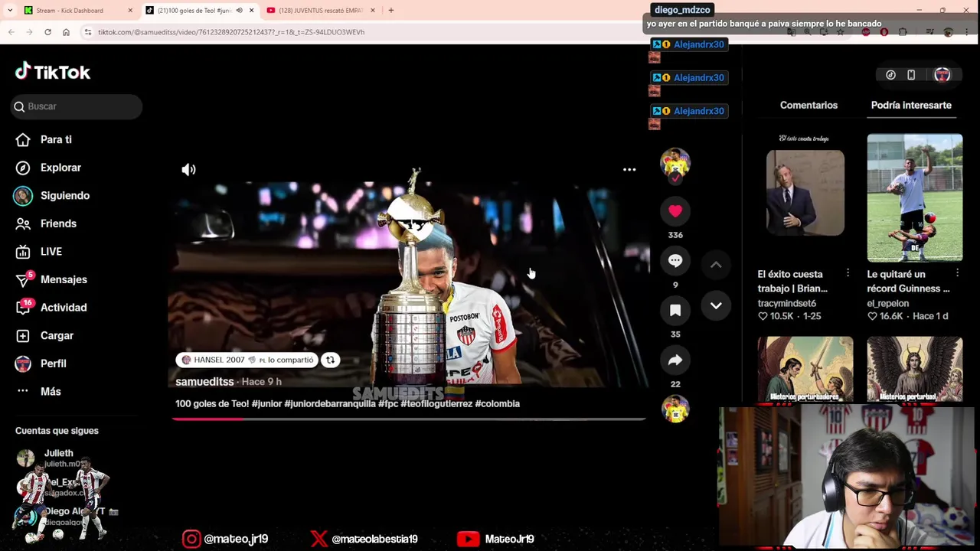Click the #junior hashtag
The width and height of the screenshot is (980, 551).
point(266,403)
